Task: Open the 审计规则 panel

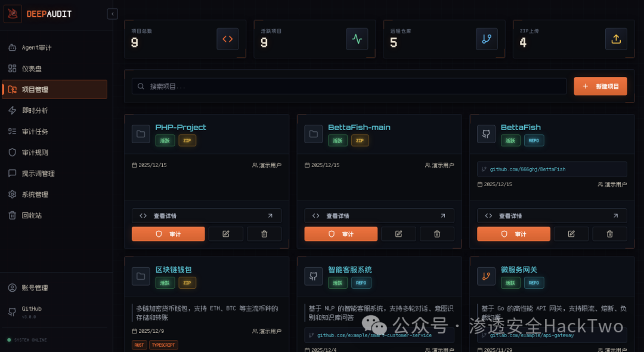Action: tap(37, 152)
